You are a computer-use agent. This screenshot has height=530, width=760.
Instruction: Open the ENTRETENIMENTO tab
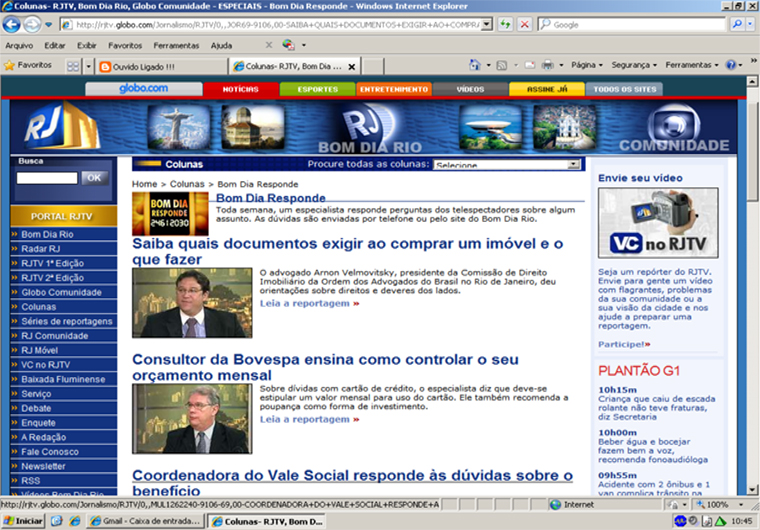click(394, 89)
